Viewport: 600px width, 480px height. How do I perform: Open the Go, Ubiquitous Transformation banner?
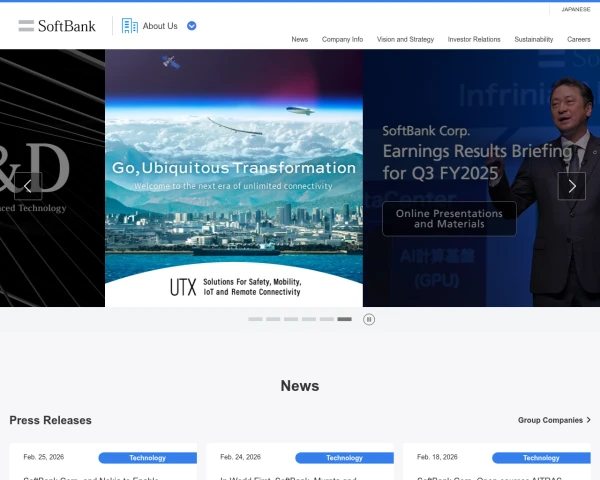point(234,178)
